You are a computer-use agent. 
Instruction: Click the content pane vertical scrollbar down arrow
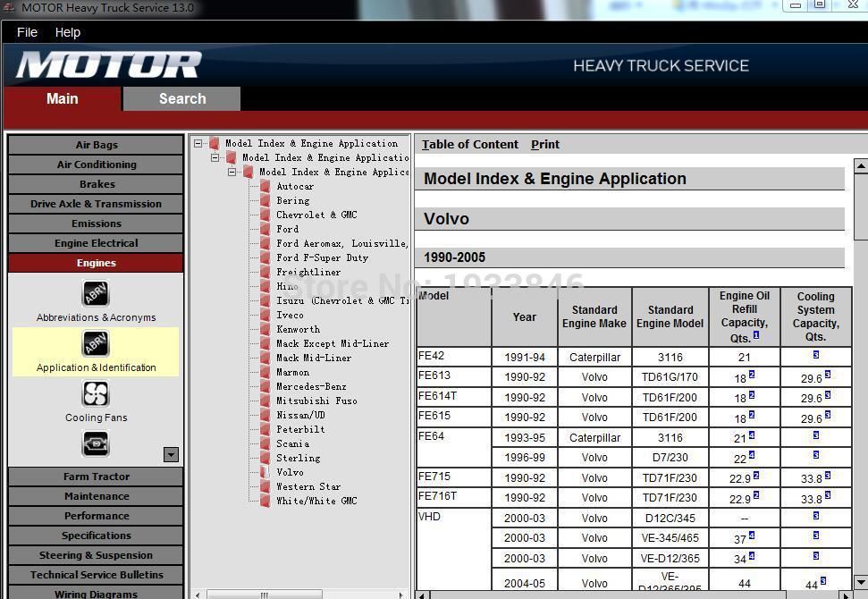click(x=860, y=582)
